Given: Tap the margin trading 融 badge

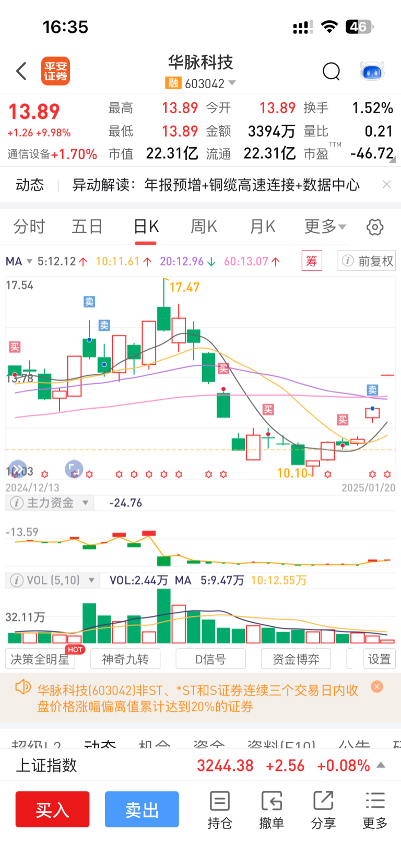Looking at the screenshot, I should pos(173,84).
